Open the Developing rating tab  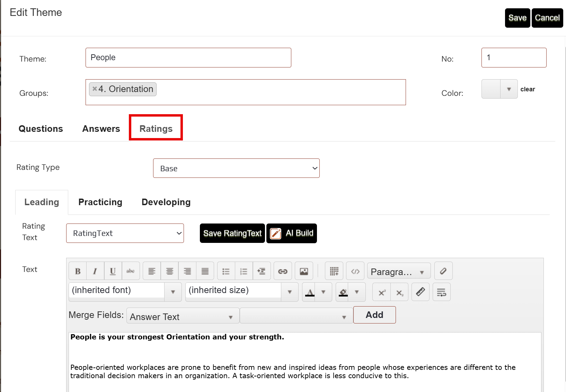pos(166,202)
